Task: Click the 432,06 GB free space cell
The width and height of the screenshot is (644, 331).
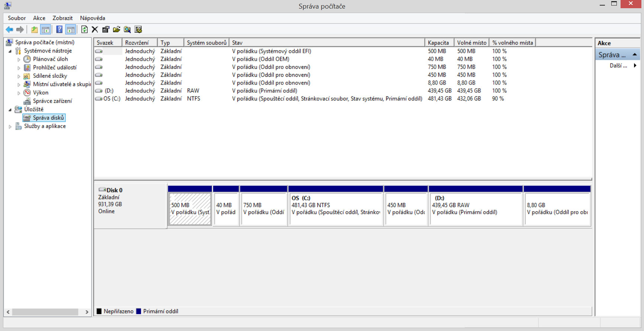Action: tap(469, 99)
